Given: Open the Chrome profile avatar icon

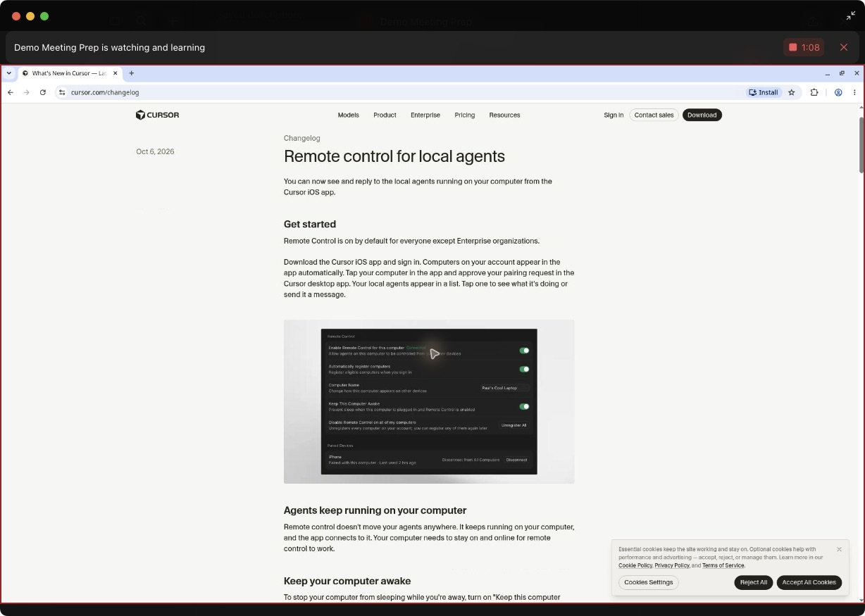Looking at the screenshot, I should [x=838, y=92].
